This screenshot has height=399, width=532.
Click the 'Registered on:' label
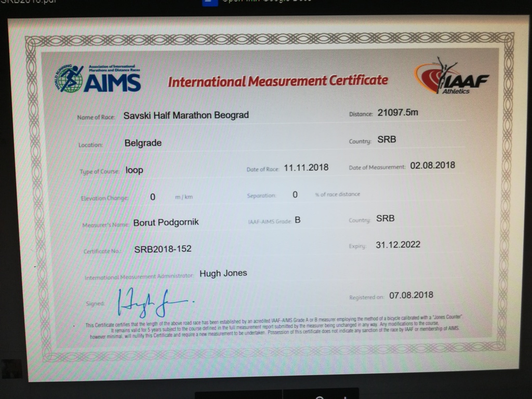(x=367, y=298)
